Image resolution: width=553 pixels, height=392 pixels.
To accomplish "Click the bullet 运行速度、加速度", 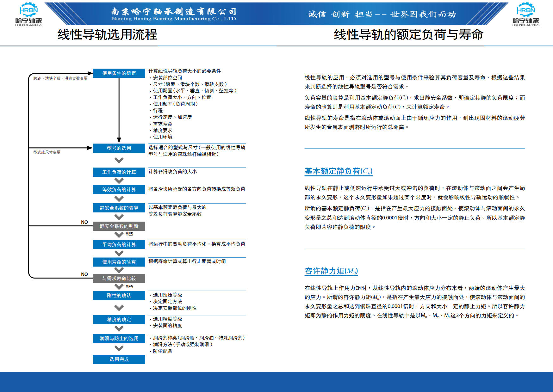I will [171, 117].
